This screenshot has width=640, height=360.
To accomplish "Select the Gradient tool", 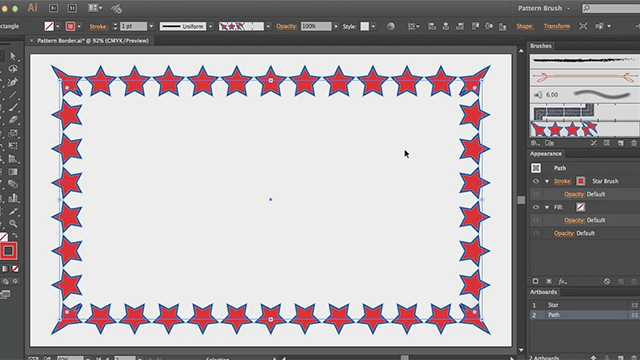I will point(13,171).
